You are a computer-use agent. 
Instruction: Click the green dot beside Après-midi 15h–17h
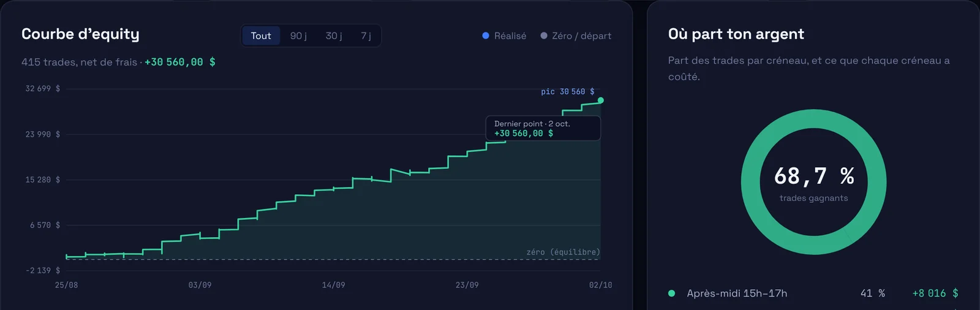pyautogui.click(x=671, y=293)
